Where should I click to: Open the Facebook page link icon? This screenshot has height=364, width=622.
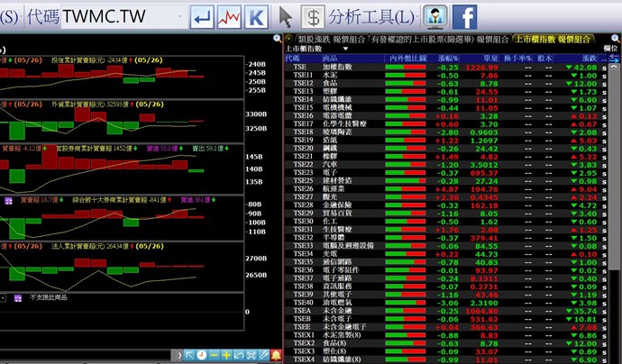pyautogui.click(x=464, y=16)
